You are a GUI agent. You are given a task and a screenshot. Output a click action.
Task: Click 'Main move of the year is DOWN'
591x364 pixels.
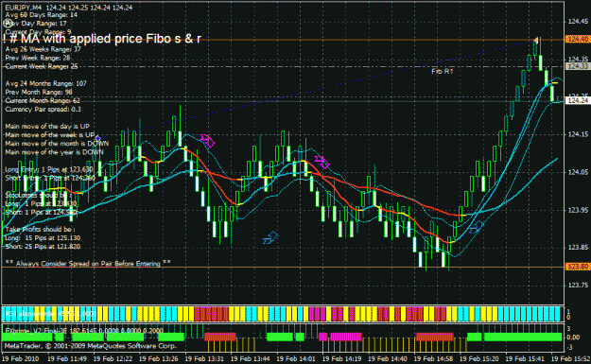[x=54, y=152]
